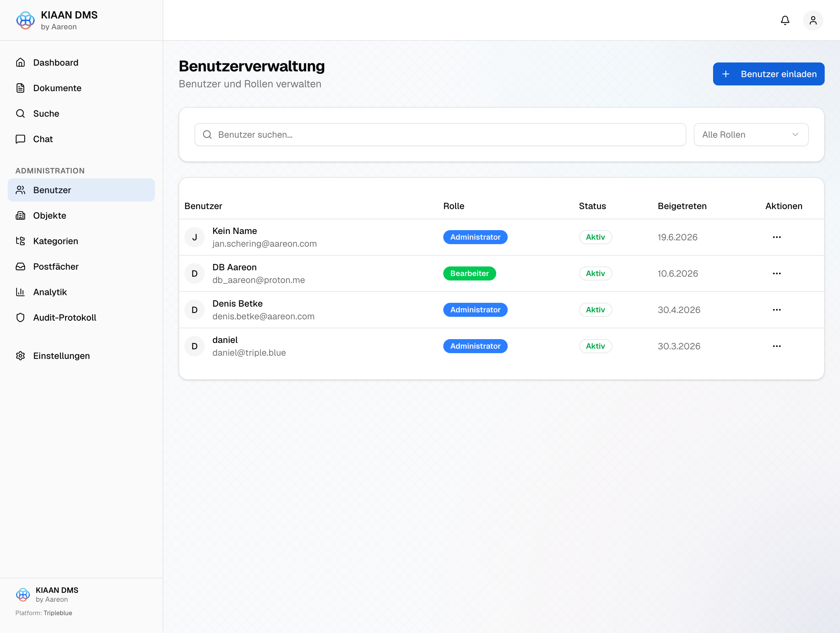The width and height of the screenshot is (840, 633).
Task: Open the Audit-Protokoll page
Action: 81,317
